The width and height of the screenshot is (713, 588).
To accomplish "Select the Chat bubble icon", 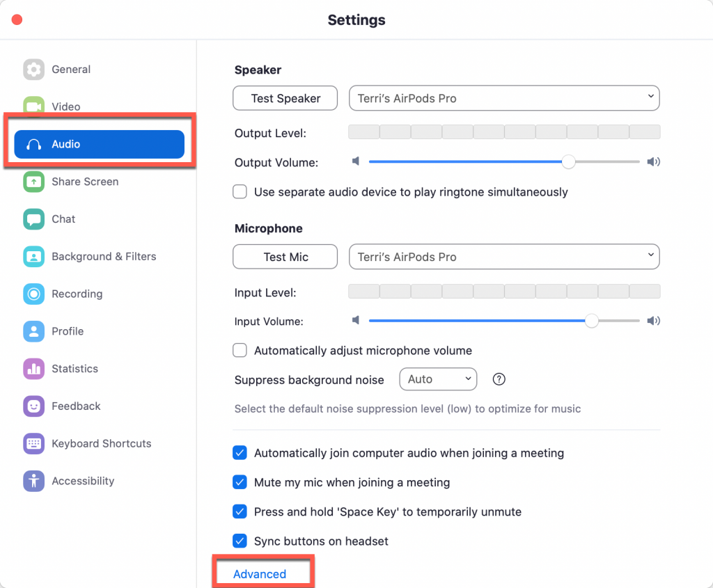I will tap(33, 219).
